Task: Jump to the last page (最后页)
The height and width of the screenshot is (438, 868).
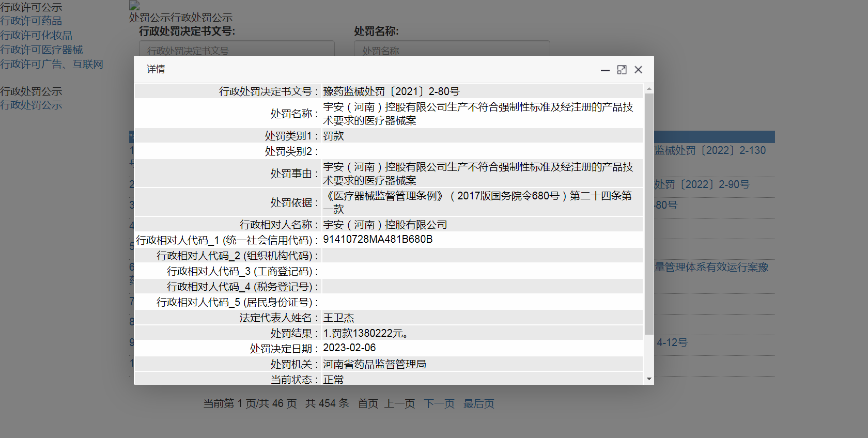Action: 478,404
